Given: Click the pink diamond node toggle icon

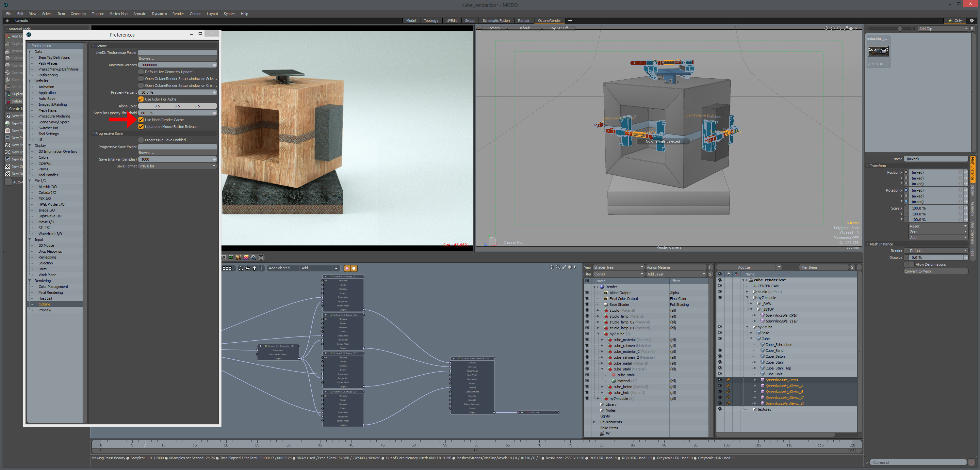Looking at the screenshot, I should coord(347,269).
